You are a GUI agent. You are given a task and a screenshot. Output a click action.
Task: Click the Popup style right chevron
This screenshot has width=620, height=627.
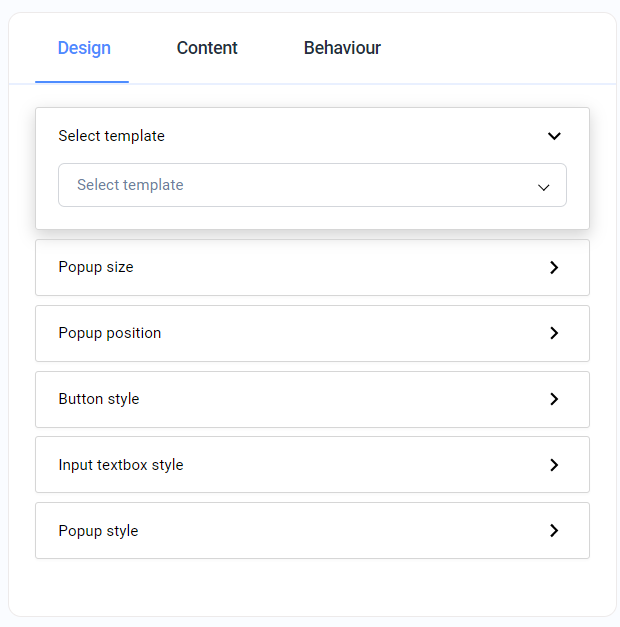tap(554, 531)
